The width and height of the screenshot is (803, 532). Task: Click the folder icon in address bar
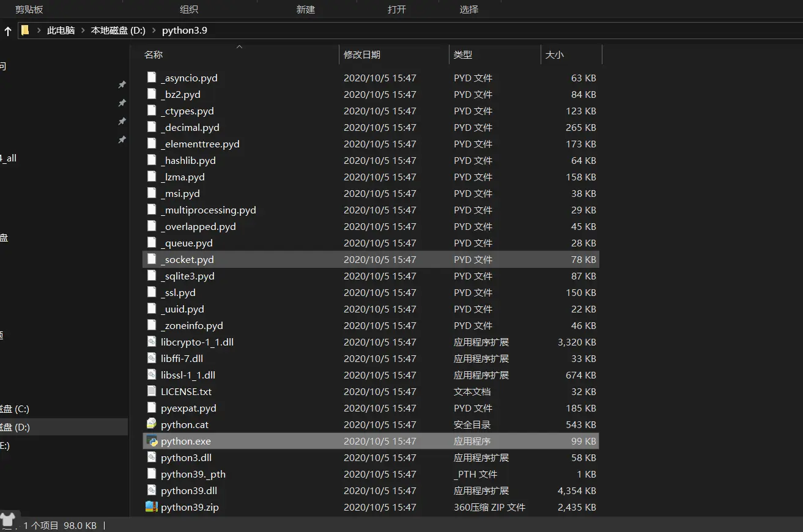pyautogui.click(x=25, y=30)
